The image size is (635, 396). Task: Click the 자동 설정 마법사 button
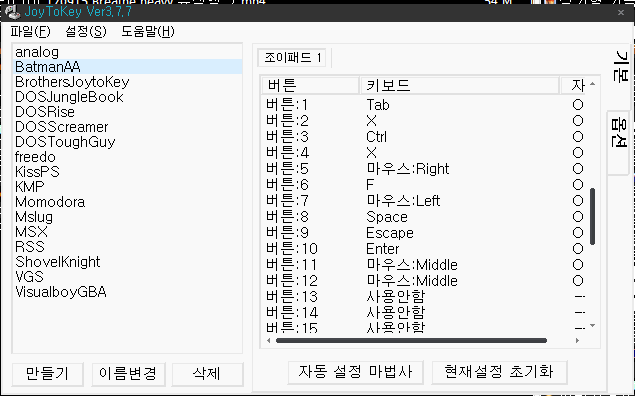tap(355, 372)
